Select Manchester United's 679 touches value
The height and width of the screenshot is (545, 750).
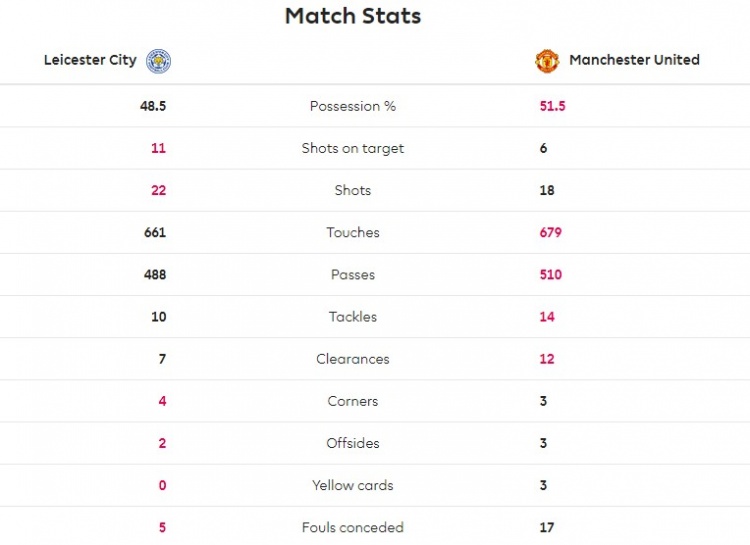[551, 233]
